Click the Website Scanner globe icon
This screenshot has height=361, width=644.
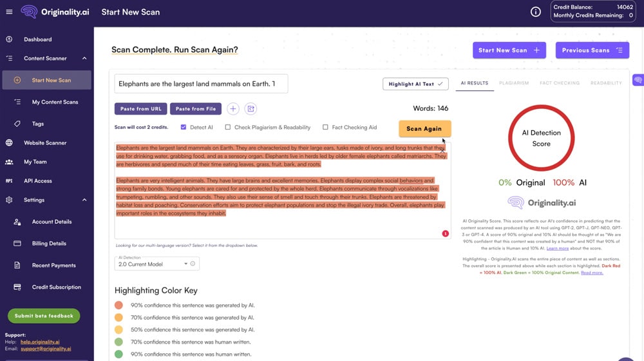tap(9, 142)
